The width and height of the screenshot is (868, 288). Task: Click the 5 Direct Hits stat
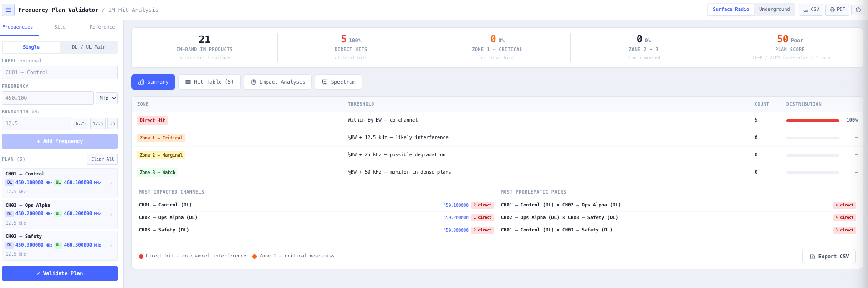pos(351,47)
